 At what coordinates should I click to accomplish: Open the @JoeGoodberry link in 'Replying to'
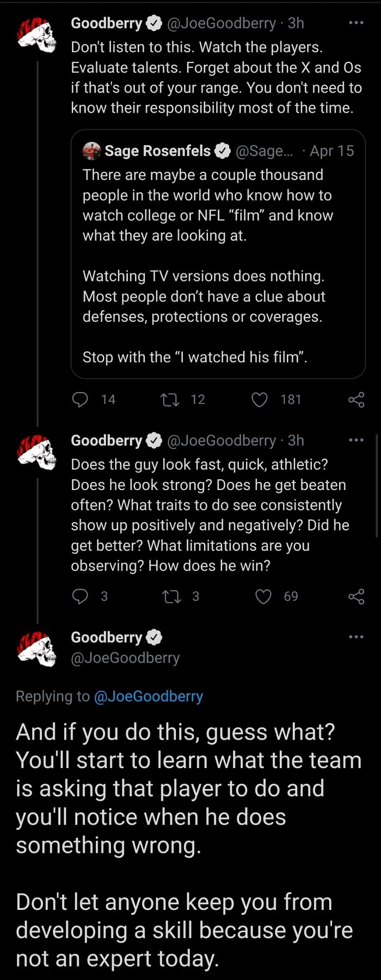coord(149,696)
